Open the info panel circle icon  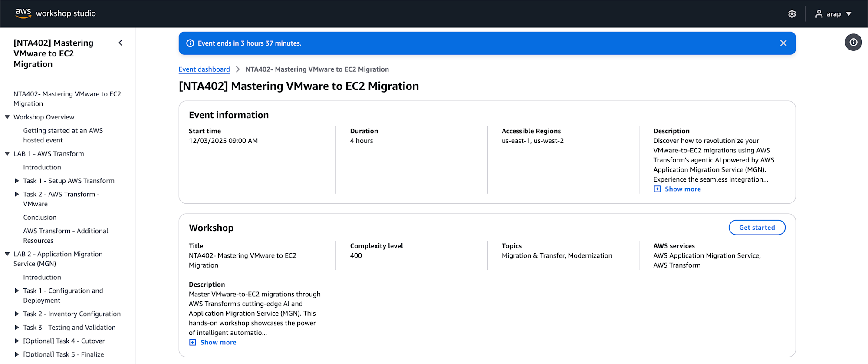tap(853, 43)
